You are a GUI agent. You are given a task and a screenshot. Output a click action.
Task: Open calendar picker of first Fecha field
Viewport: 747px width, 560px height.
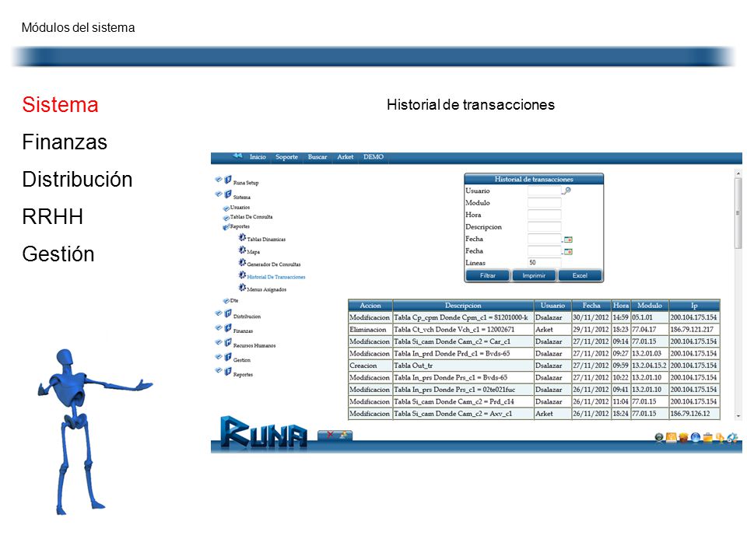[568, 240]
